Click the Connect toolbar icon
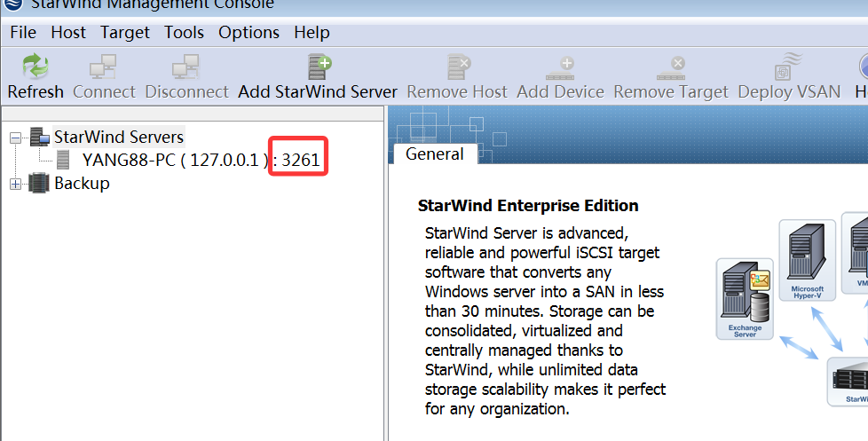The width and height of the screenshot is (868, 441). click(x=104, y=67)
